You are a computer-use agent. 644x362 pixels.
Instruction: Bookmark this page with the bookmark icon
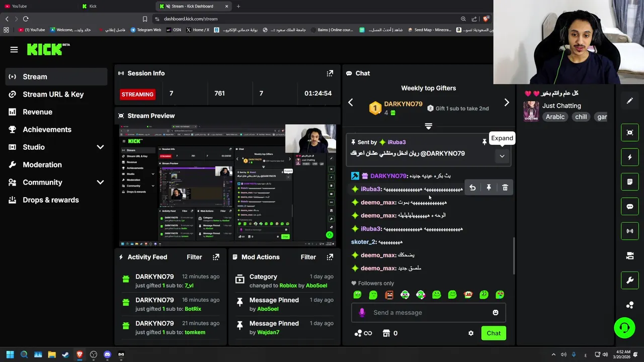(x=145, y=19)
